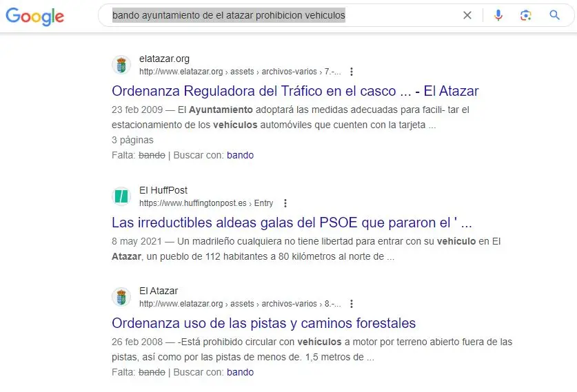Viewport: 577px width, 392px height.
Task: Open 'Ordenanza uso de las pistas' link
Action: tap(263, 323)
